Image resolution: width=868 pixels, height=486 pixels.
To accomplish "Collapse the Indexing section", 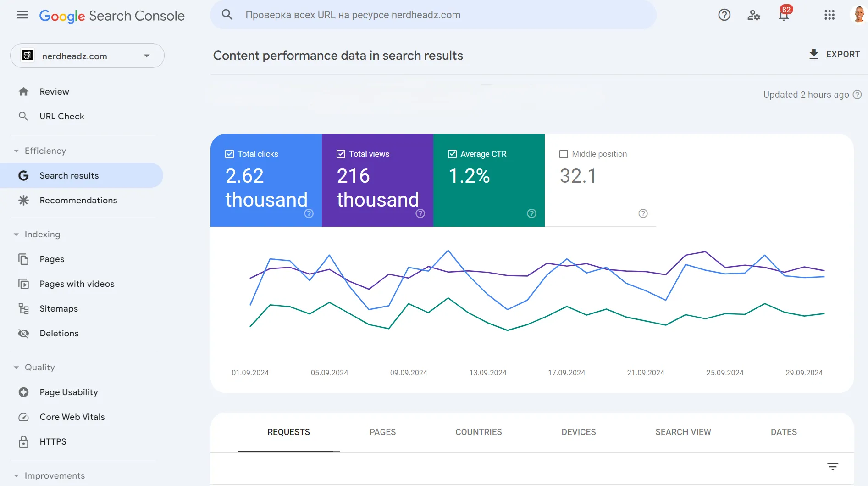I will point(16,235).
